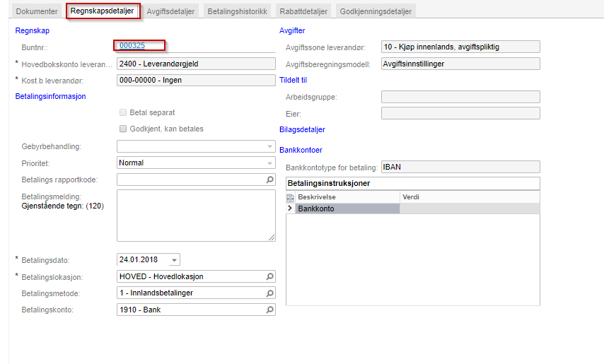
Task: Click grid icon beside Beskrivelse column header
Action: pos(291,197)
